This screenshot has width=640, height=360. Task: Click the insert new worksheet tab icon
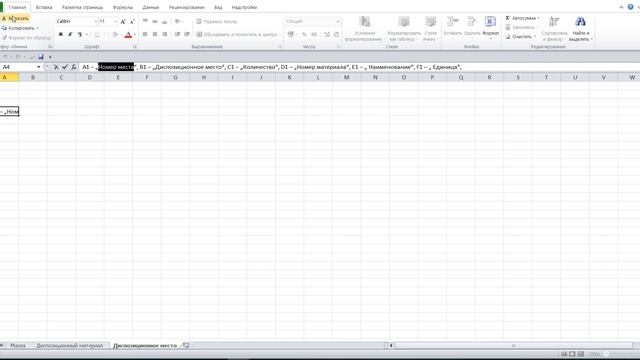(186, 345)
